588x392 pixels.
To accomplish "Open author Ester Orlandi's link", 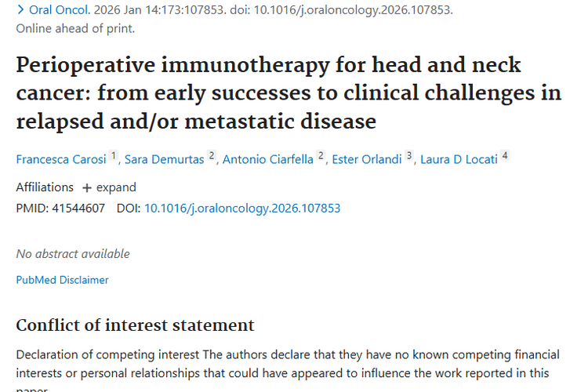I will point(367,160).
